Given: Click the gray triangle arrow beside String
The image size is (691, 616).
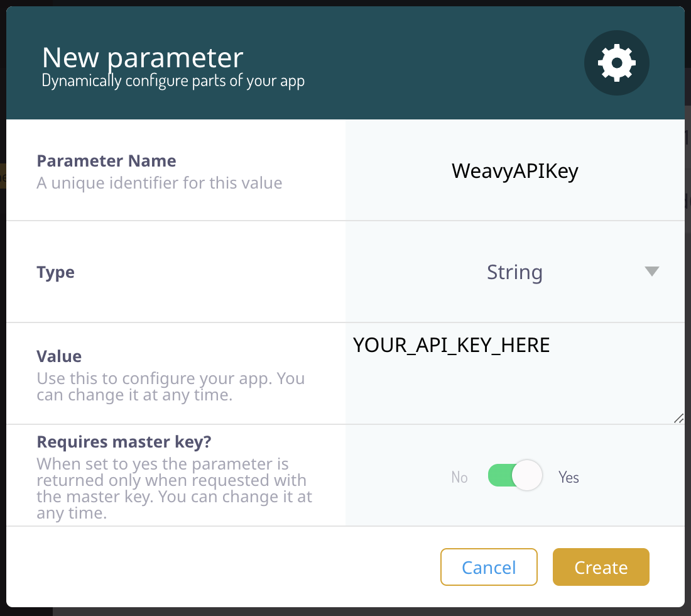Looking at the screenshot, I should pos(651,272).
